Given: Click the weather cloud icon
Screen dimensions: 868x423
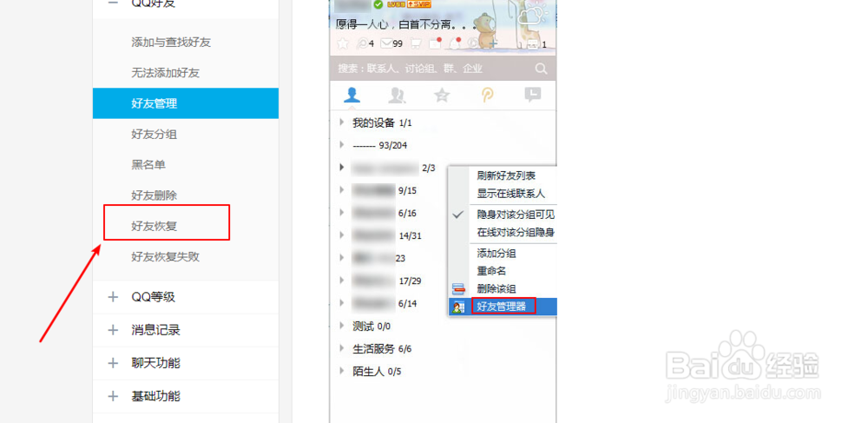Looking at the screenshot, I should 535,15.
